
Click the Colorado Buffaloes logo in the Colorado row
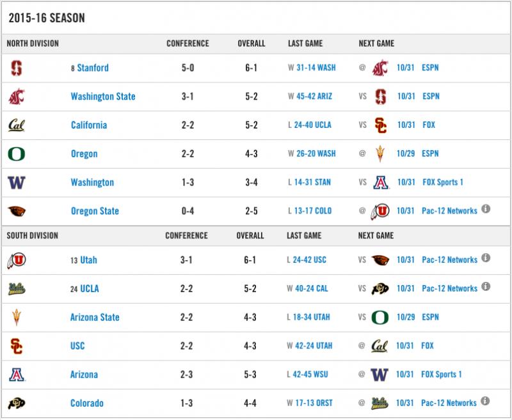point(17,403)
